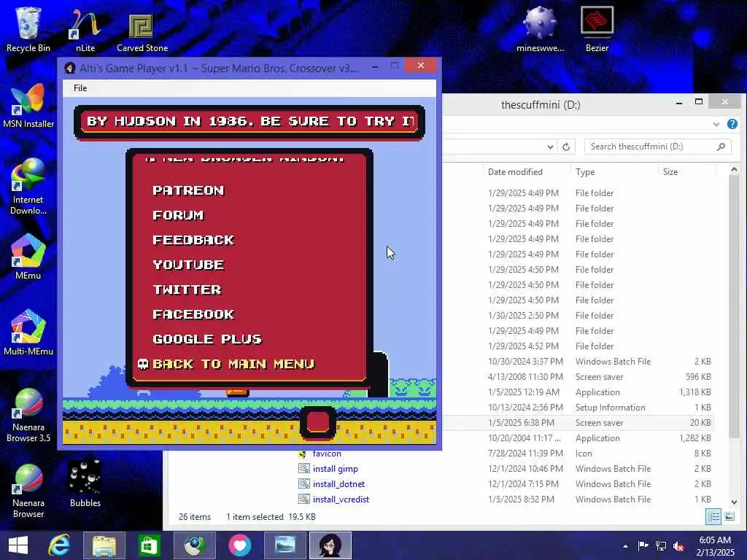Open the Recycle Bin desktop icon
This screenshot has height=560, width=747.
pos(28,29)
